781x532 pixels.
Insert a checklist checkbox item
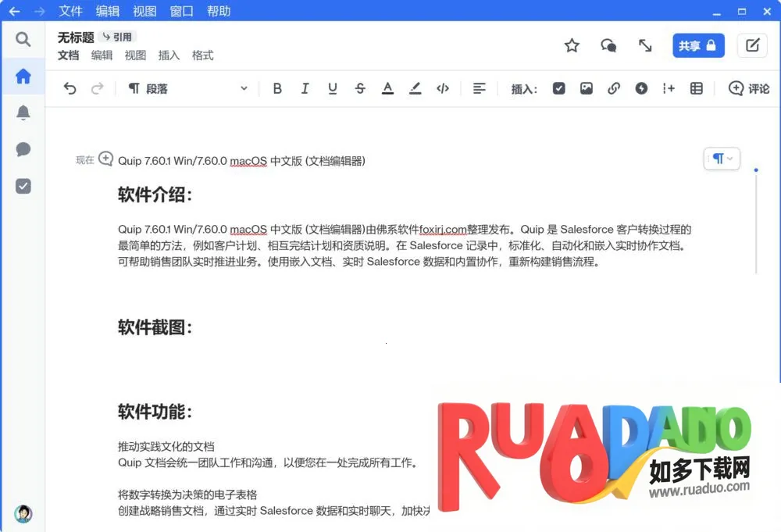click(558, 88)
